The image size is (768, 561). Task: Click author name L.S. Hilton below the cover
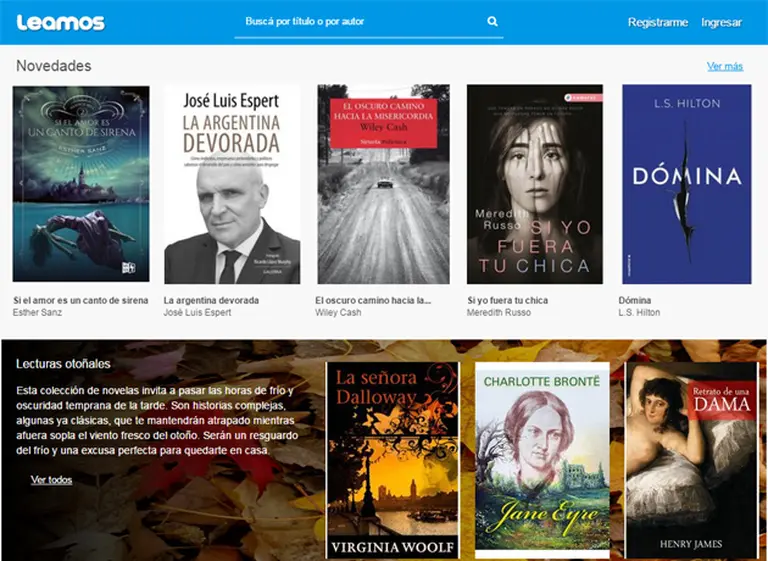coord(639,313)
